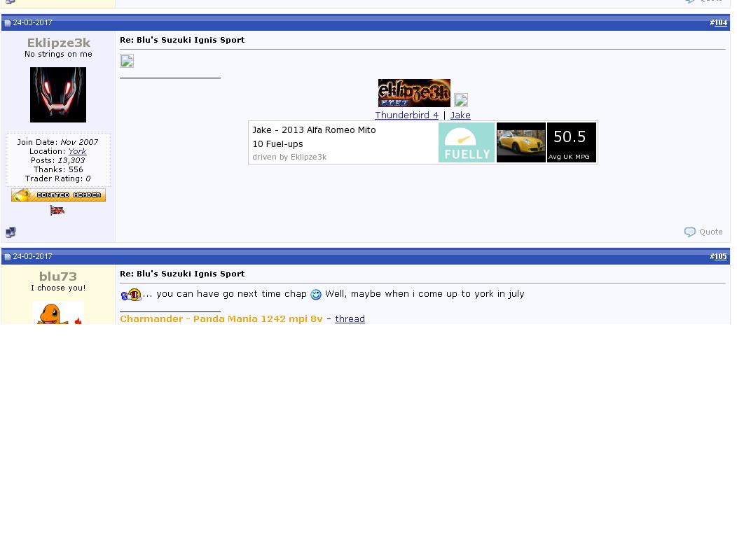Image resolution: width=737 pixels, height=560 pixels.
Task: Click 'Trader Rating: 0' text
Action: [x=58, y=178]
